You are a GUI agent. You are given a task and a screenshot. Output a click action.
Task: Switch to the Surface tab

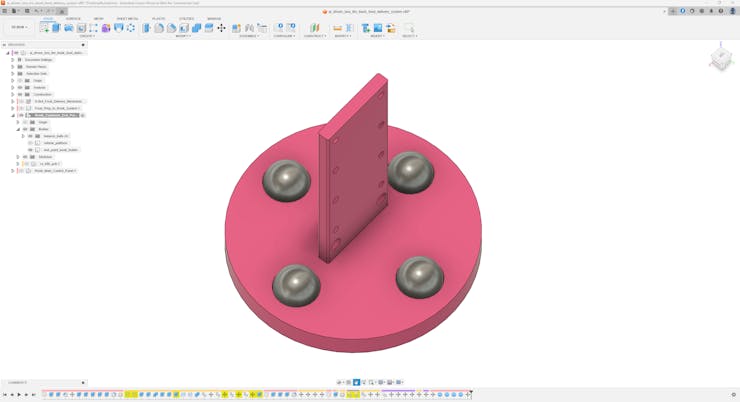[x=73, y=18]
